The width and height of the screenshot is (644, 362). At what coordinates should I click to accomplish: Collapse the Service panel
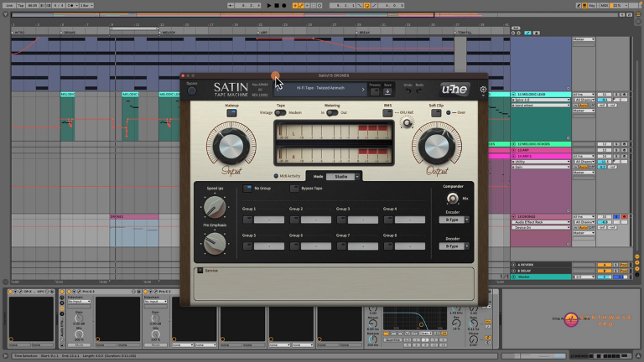[200, 271]
